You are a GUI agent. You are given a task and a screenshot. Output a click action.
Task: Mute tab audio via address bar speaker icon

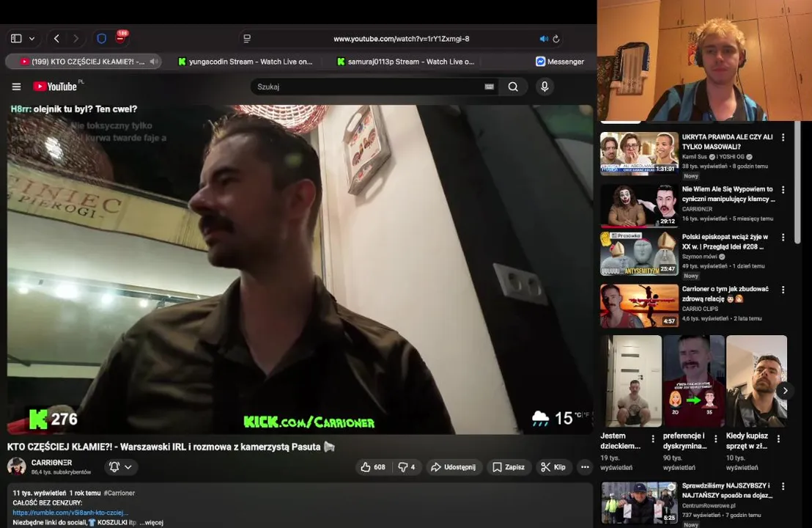(x=543, y=39)
